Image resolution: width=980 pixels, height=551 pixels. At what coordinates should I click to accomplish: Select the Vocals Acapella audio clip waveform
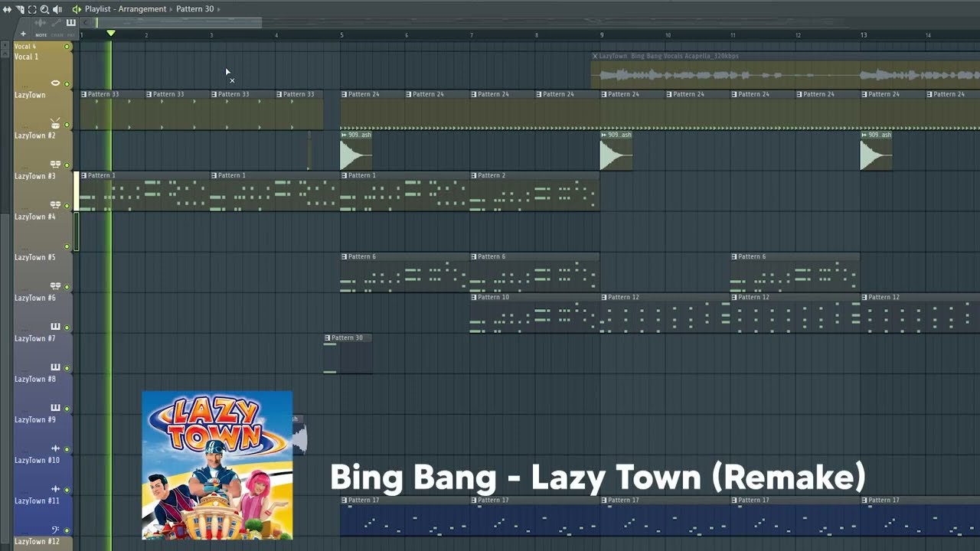pyautogui.click(x=786, y=75)
